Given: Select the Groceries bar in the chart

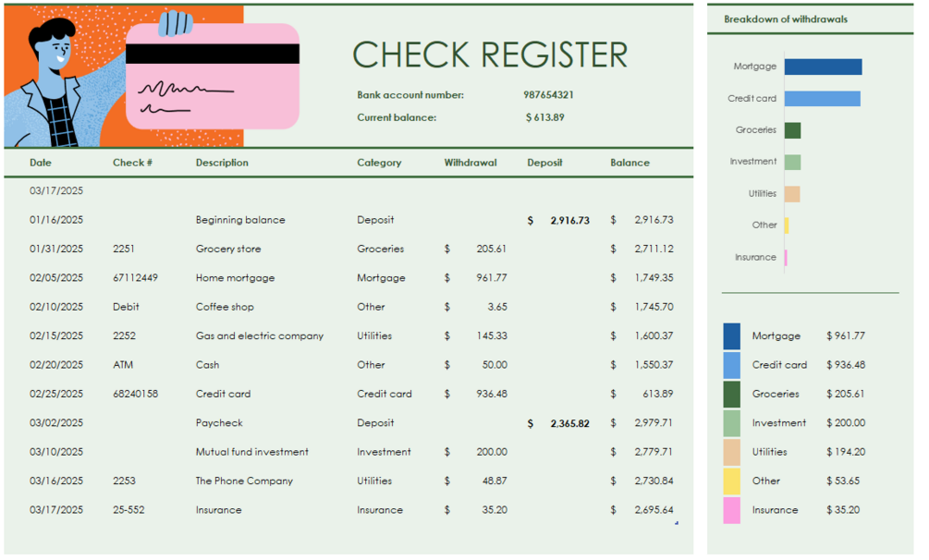Looking at the screenshot, I should click(790, 130).
